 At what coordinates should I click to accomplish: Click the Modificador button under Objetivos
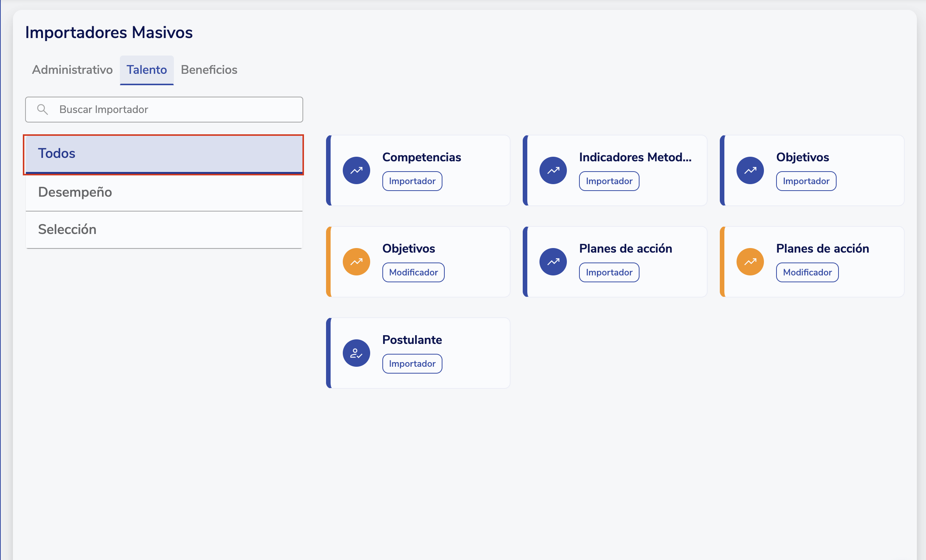413,272
